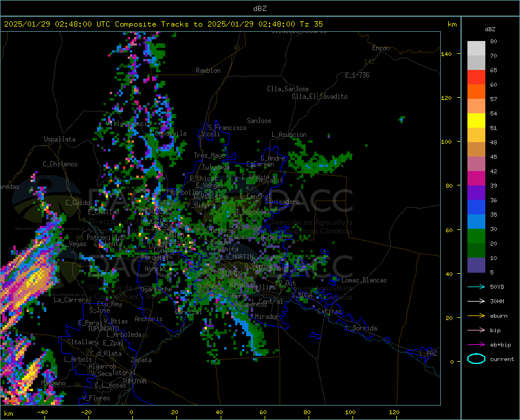This screenshot has width=520, height=420.
Task: Click the dBZ title at the top
Action: pos(259,9)
